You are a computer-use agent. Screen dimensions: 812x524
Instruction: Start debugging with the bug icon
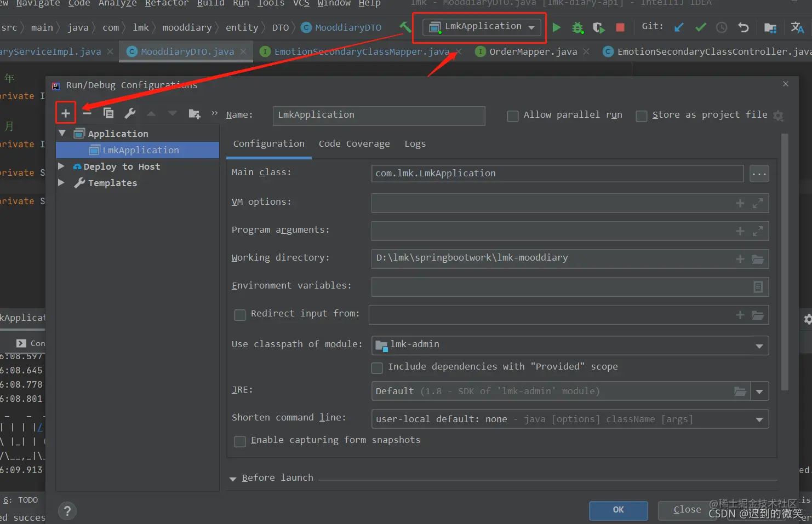click(577, 27)
